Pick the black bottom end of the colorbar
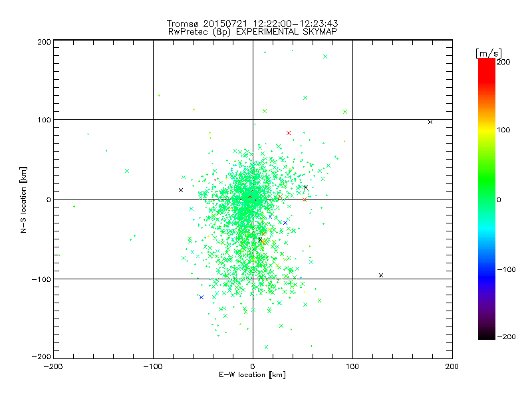532x399 pixels. (x=487, y=334)
